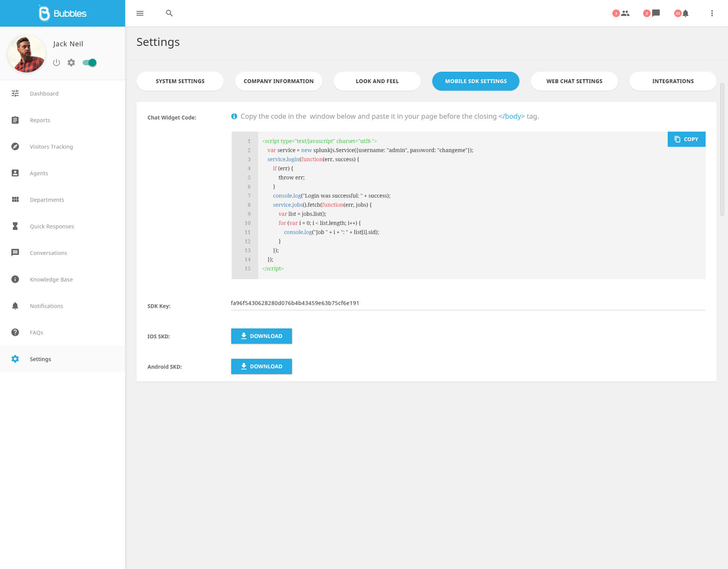Click the Reports clipboard icon
This screenshot has width=728, height=569.
[15, 120]
